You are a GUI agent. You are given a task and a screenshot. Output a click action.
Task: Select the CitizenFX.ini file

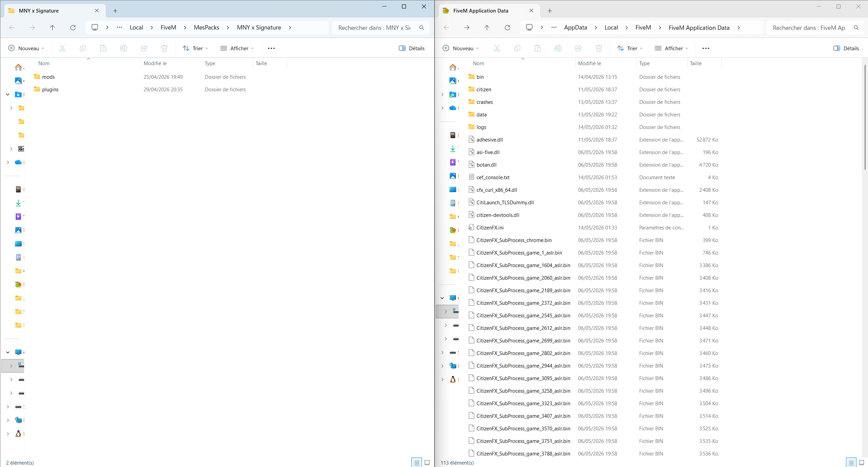click(490, 228)
